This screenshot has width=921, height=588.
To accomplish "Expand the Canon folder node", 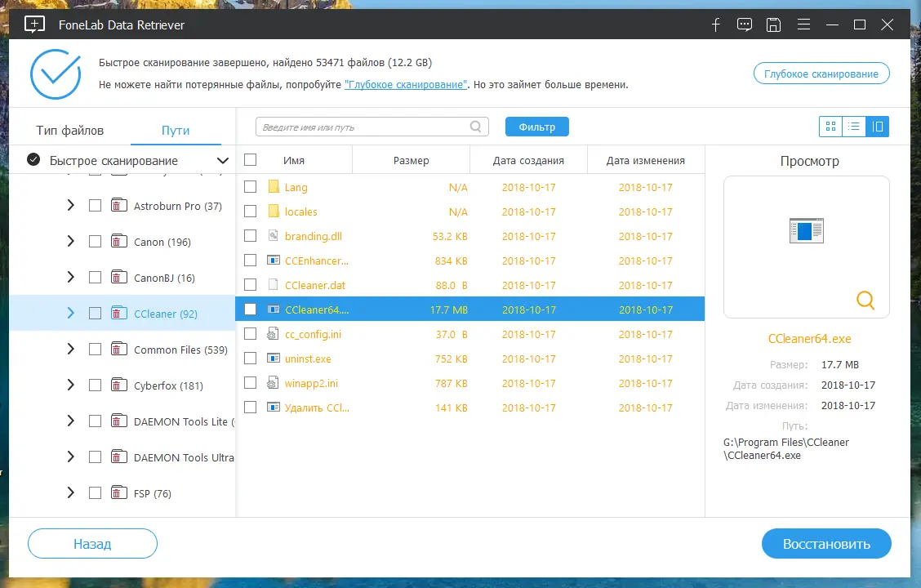I will [x=70, y=242].
